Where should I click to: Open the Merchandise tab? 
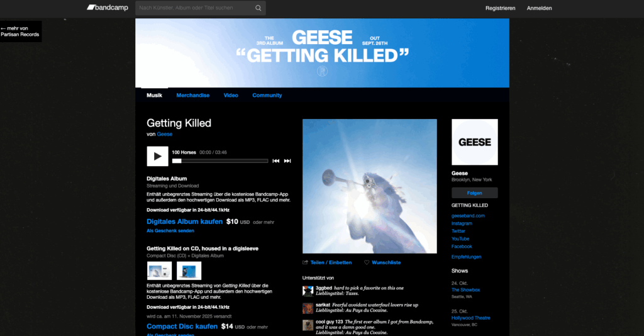tap(192, 96)
